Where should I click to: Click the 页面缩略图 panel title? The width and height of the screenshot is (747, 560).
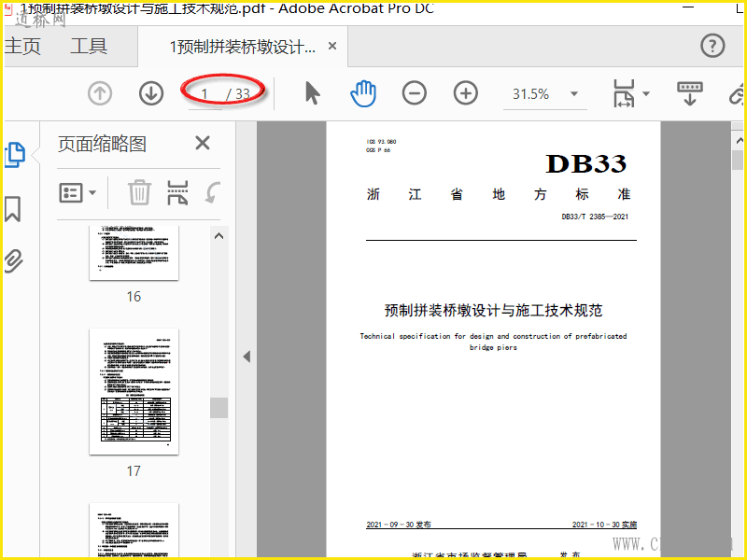102,144
